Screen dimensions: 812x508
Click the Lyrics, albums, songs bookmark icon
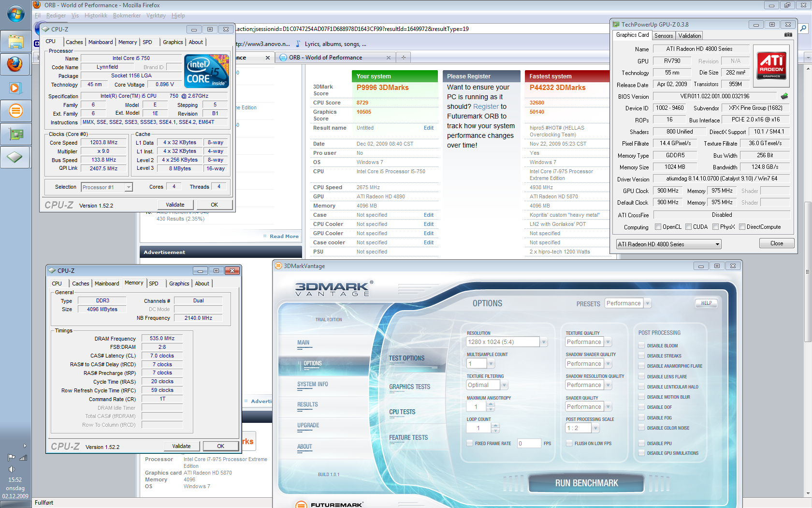coord(298,44)
